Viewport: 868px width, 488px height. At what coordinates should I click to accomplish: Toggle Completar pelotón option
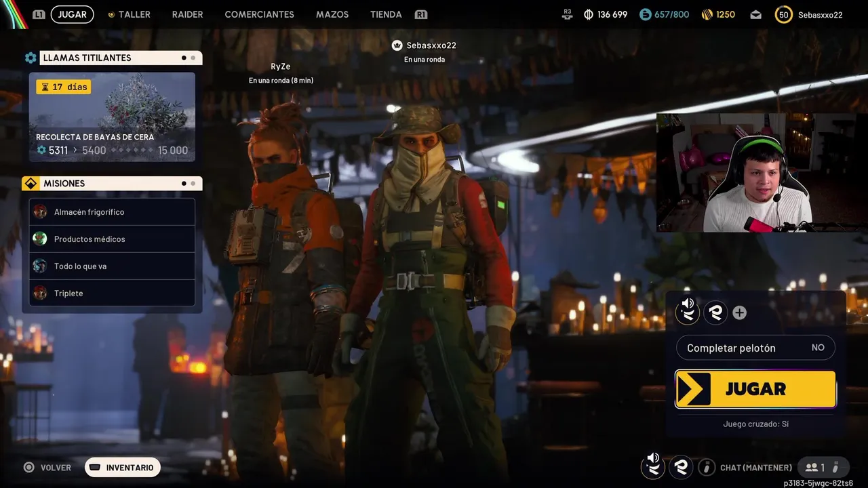pyautogui.click(x=755, y=348)
